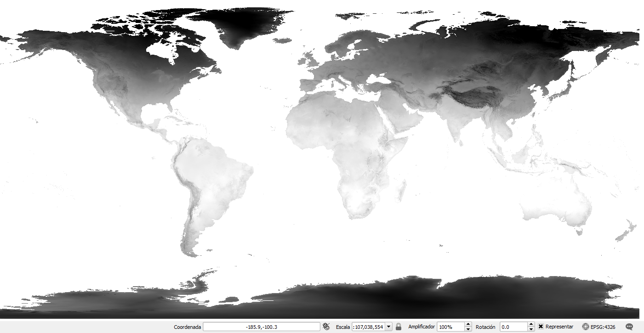Screen dimensions: 644x333
Task: Increase Rotación with the up arrow
Action: [x=531, y=324]
